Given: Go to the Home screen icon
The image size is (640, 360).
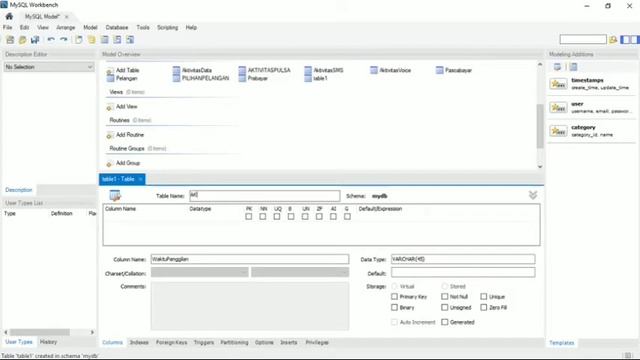Looking at the screenshot, I should (x=9, y=16).
